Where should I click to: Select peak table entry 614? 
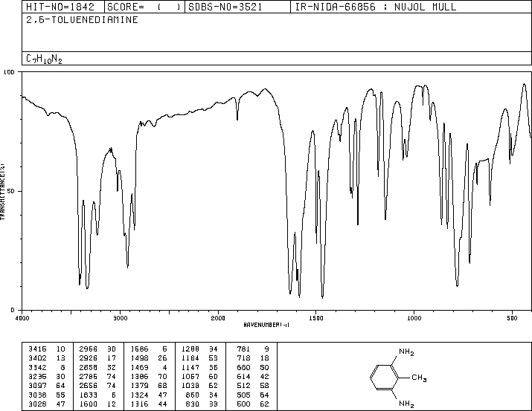click(x=253, y=376)
